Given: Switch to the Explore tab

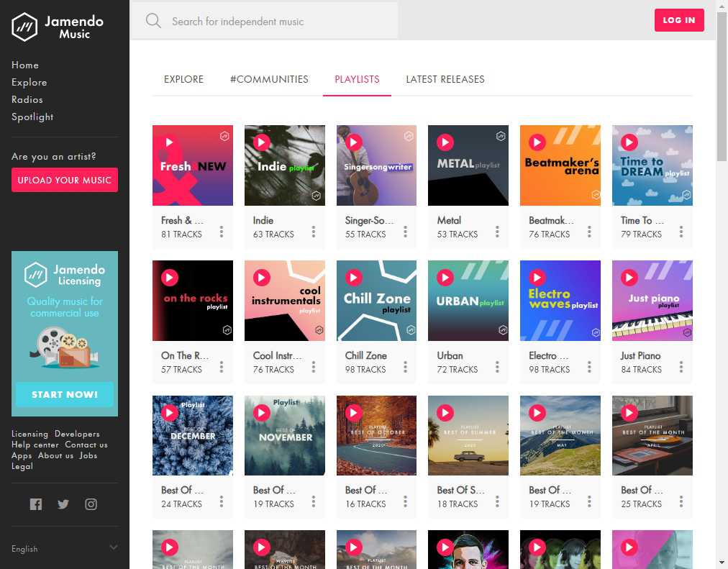Looking at the screenshot, I should 184,79.
